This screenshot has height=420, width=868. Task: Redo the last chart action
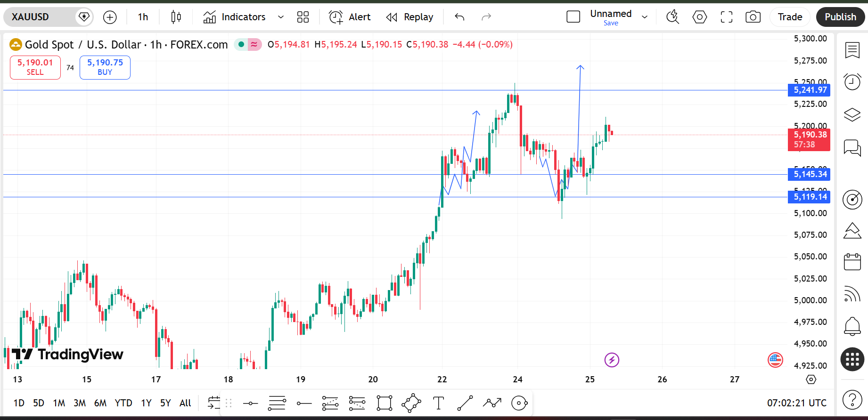pos(486,17)
